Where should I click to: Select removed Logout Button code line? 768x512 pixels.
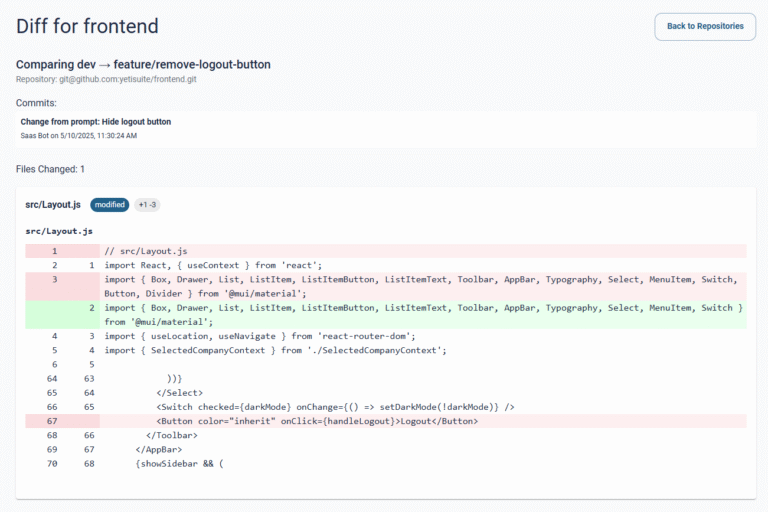click(x=386, y=421)
